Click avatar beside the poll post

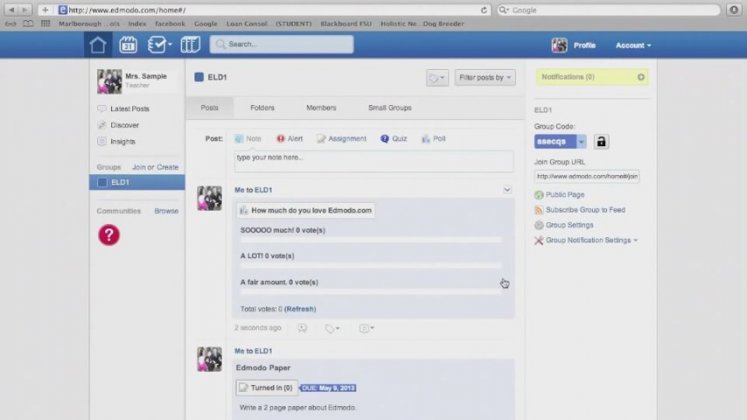[x=210, y=198]
